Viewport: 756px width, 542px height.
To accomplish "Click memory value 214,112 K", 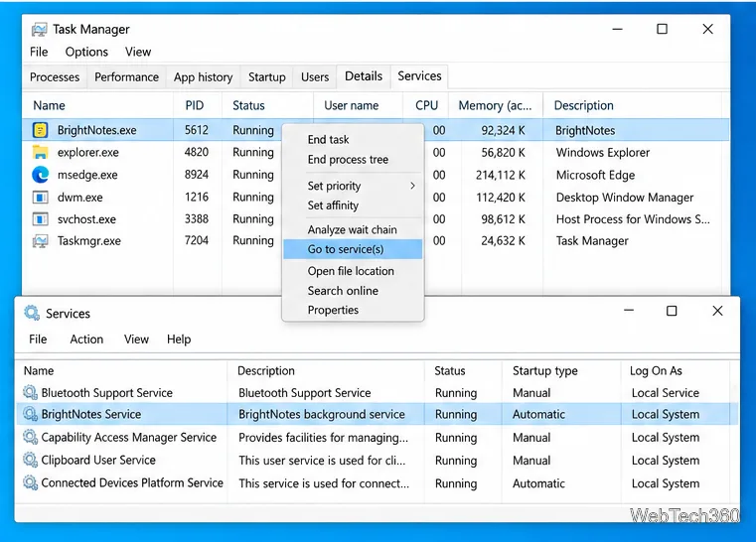I will [500, 175].
